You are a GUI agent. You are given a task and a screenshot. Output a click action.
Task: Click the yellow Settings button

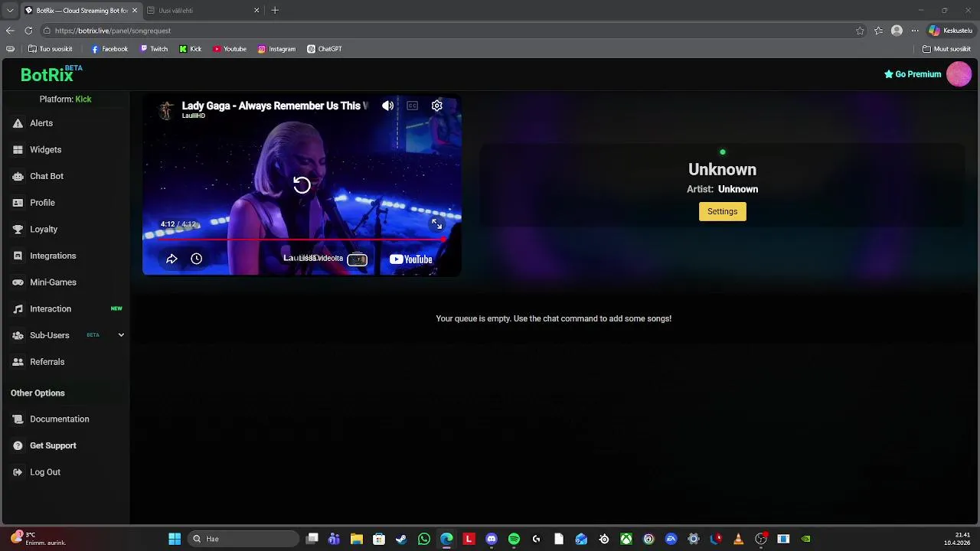(723, 211)
